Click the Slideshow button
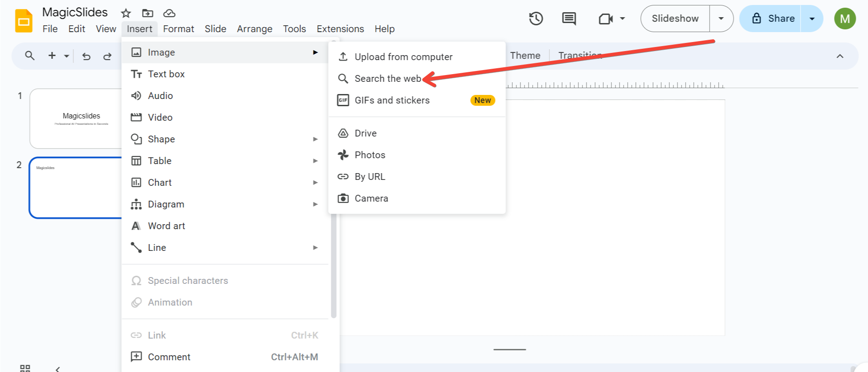868x372 pixels. [x=675, y=19]
